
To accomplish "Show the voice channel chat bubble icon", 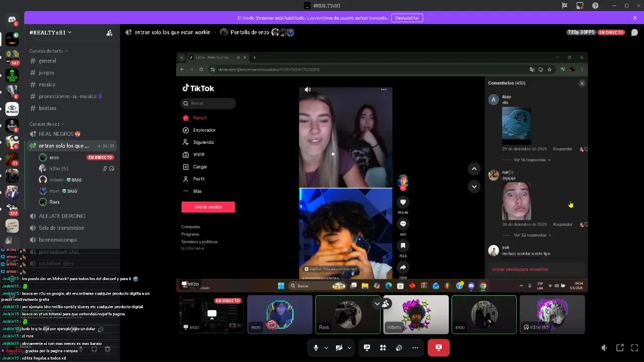I will coord(634,32).
